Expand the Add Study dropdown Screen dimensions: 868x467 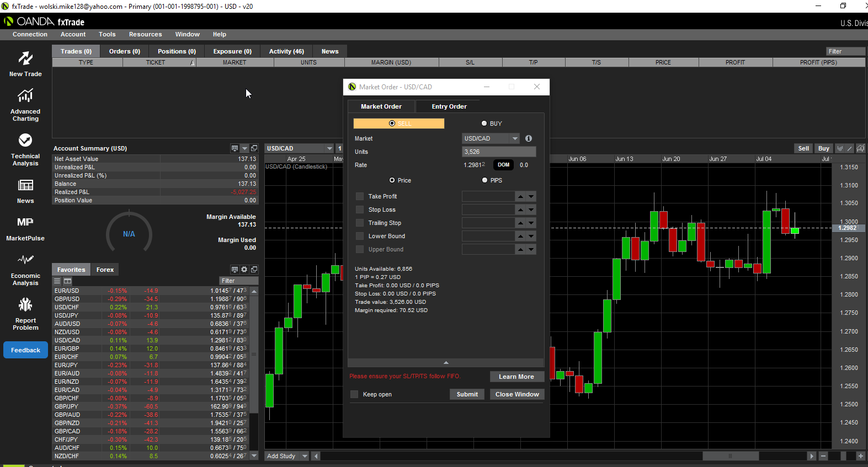tap(305, 456)
